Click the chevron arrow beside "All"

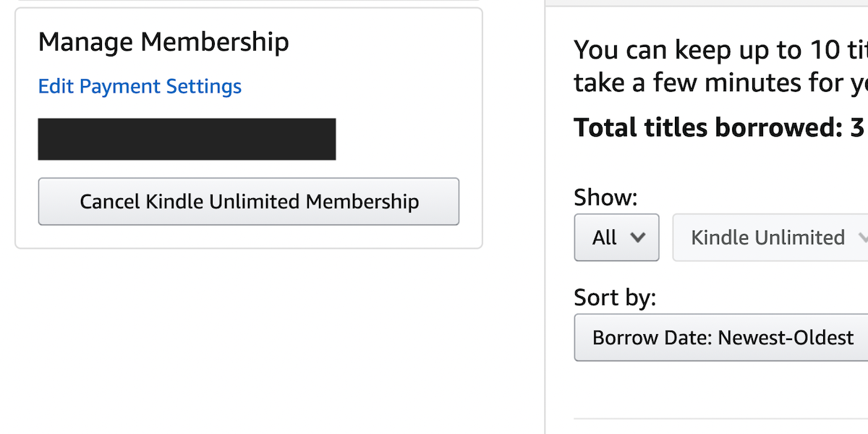(x=637, y=237)
